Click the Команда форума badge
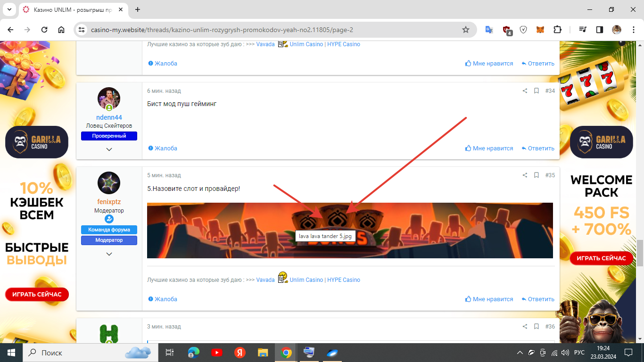Screen dimensions: 644x362 109,230
